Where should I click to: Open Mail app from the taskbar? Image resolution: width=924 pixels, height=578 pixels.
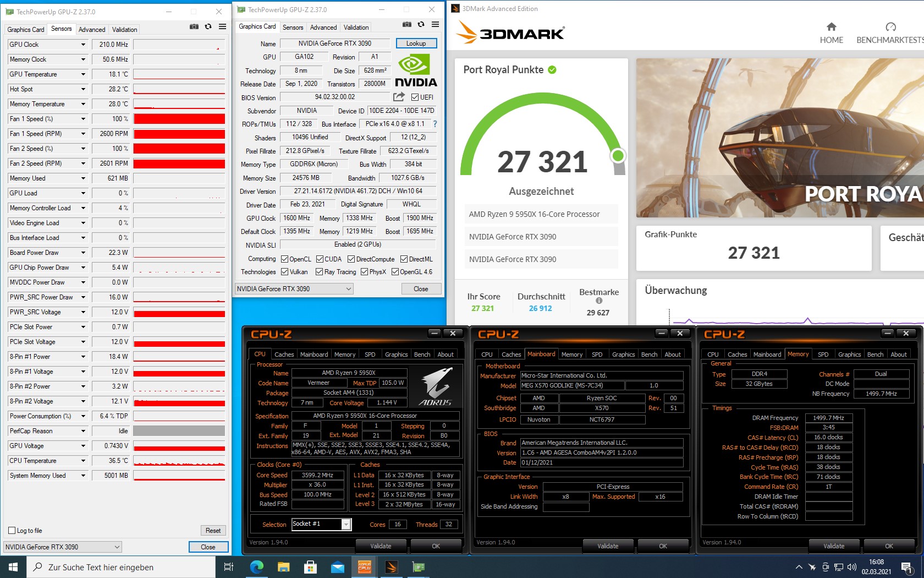[337, 567]
